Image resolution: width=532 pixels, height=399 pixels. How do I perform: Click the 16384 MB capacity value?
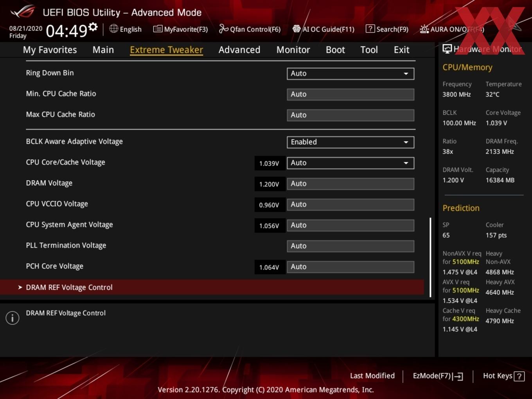click(x=500, y=180)
